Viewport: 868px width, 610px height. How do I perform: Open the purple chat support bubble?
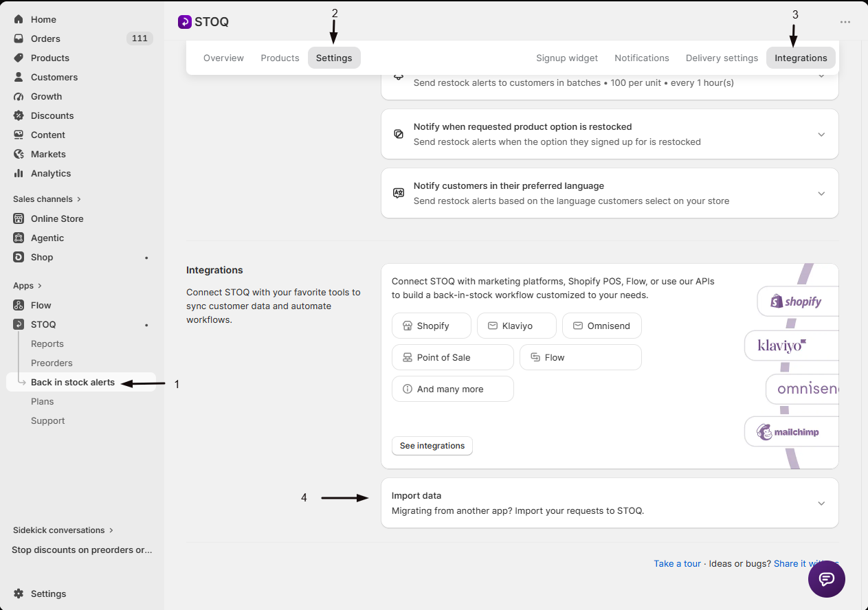[x=826, y=579]
